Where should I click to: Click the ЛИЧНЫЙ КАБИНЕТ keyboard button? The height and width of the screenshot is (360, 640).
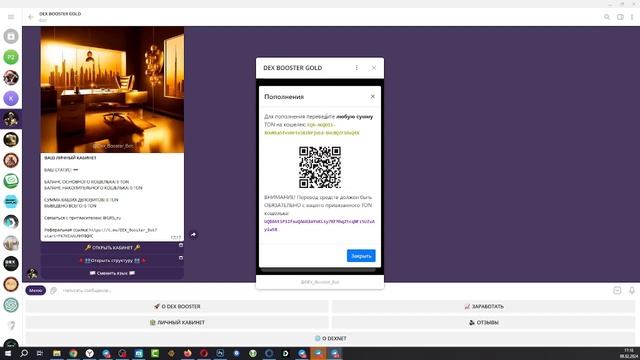point(177,322)
